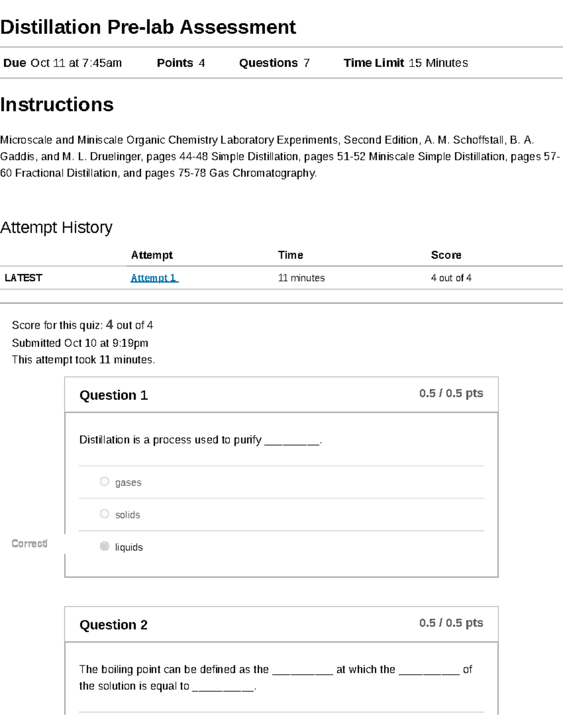Select the gases radio option
This screenshot has width=563, height=728.
[105, 481]
